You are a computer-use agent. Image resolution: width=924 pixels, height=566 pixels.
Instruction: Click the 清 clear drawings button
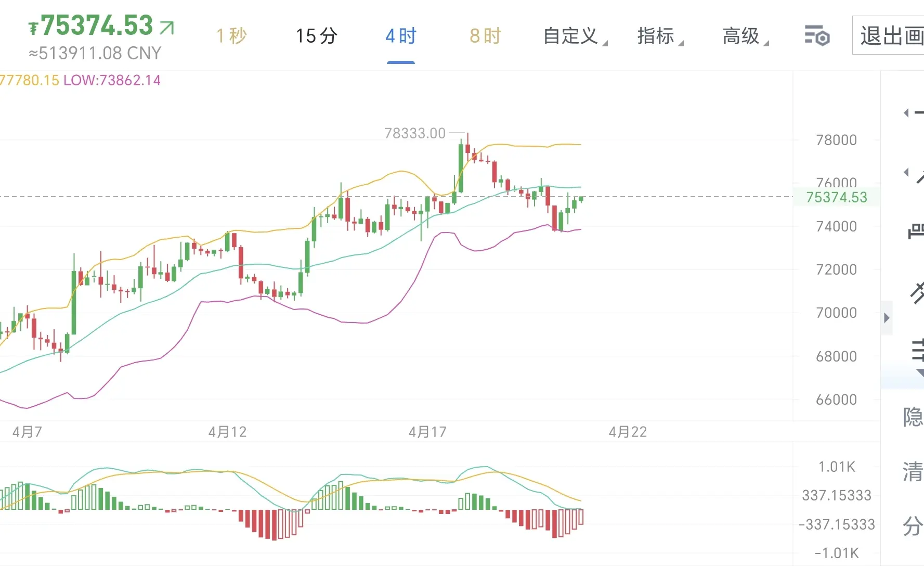[x=913, y=472]
